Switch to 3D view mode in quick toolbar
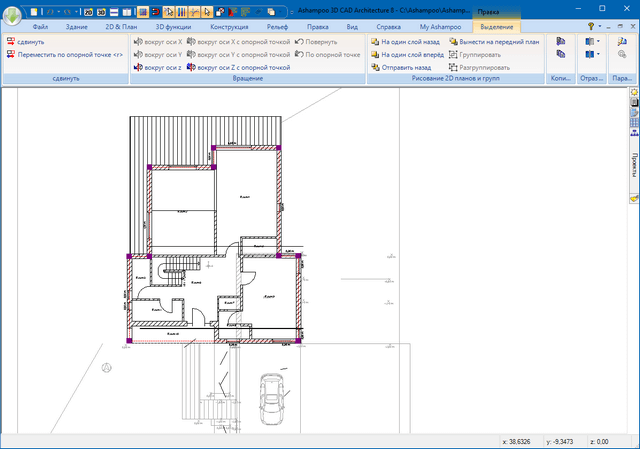 pos(103,10)
